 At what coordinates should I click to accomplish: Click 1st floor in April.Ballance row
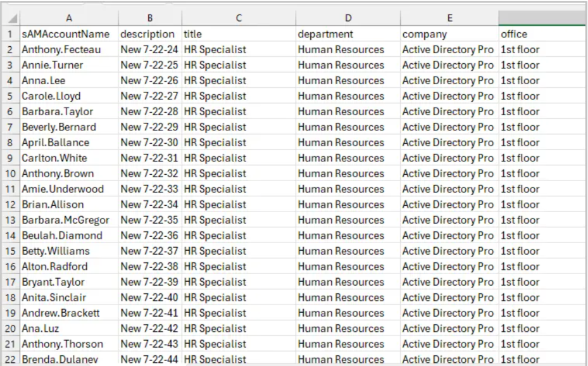pyautogui.click(x=542, y=142)
